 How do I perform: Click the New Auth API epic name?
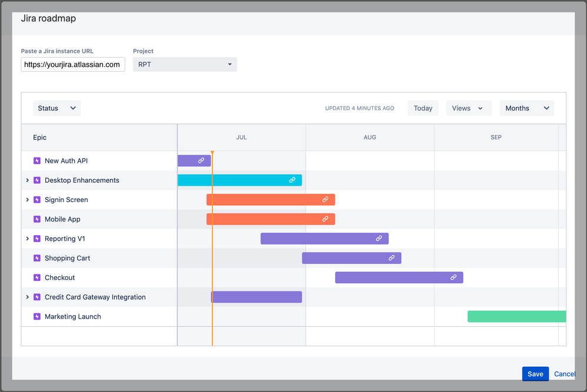click(66, 161)
